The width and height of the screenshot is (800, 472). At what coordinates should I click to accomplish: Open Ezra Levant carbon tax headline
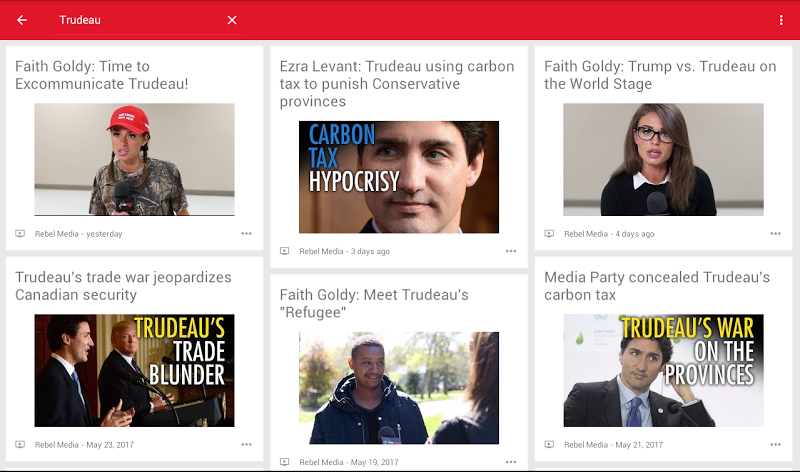pos(397,84)
